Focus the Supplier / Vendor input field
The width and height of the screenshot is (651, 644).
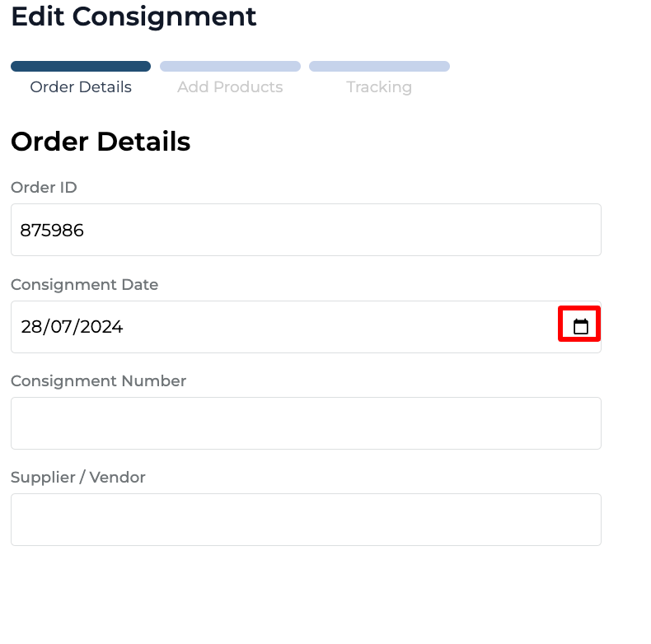pyautogui.click(x=306, y=520)
